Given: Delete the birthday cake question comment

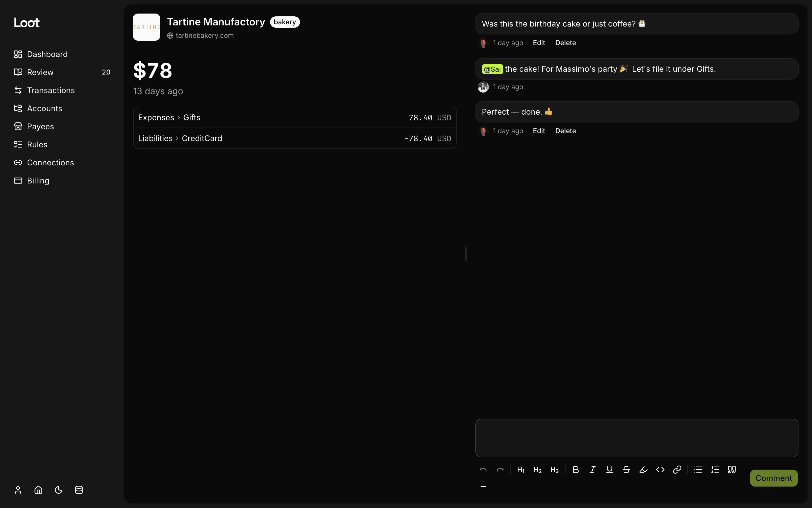Looking at the screenshot, I should pyautogui.click(x=565, y=43).
